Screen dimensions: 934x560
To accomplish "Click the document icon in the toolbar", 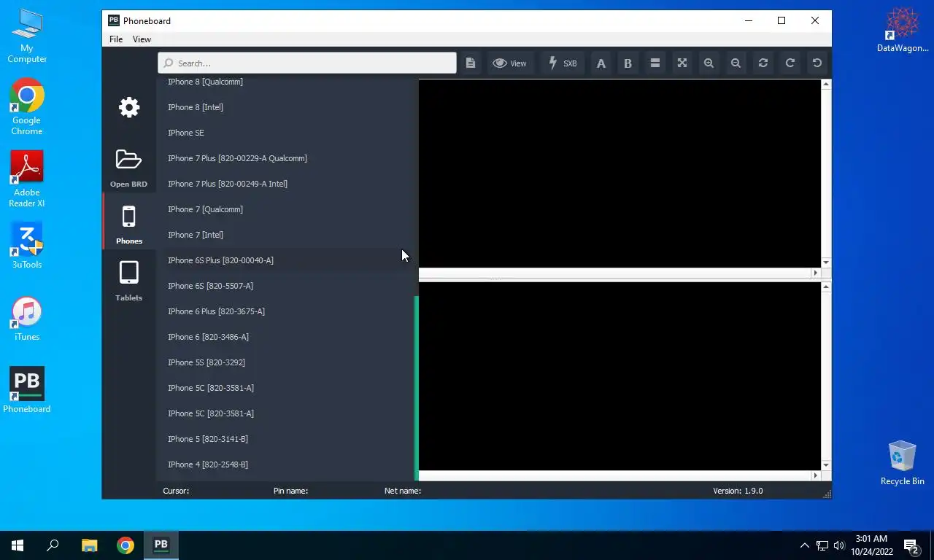I will coord(471,63).
